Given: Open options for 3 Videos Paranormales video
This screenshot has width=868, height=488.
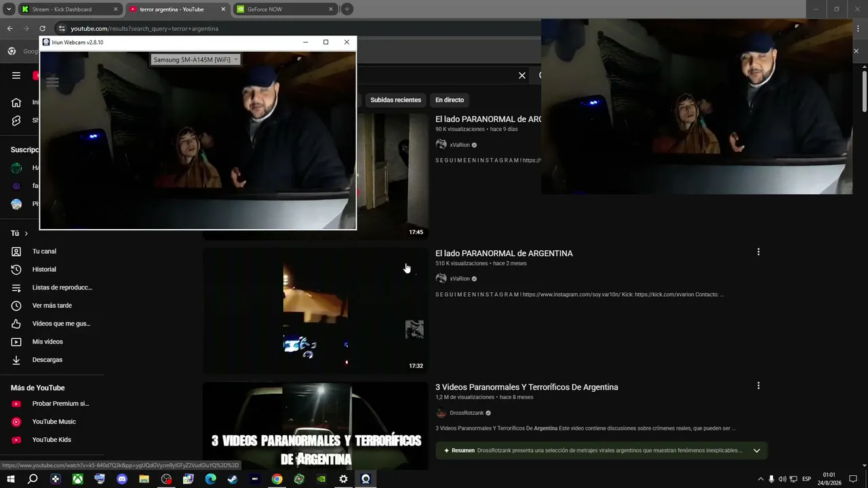Looking at the screenshot, I should coord(758,386).
